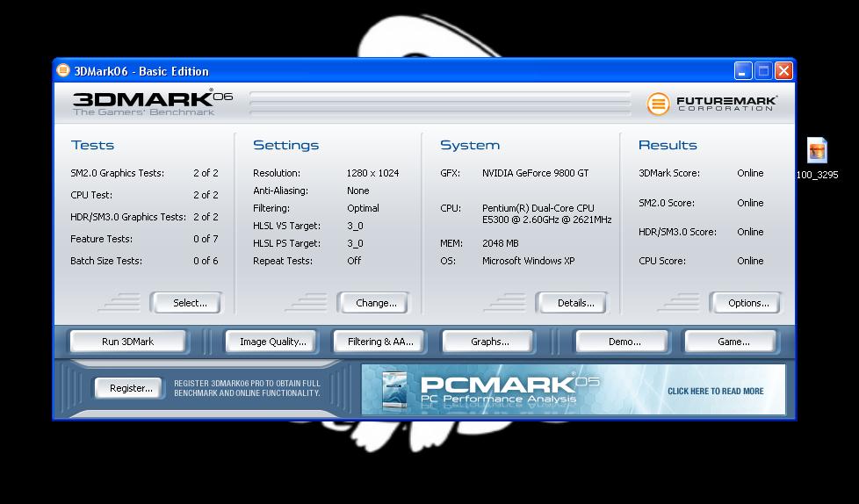Click the 3DMark06 title bar icon

(63, 70)
